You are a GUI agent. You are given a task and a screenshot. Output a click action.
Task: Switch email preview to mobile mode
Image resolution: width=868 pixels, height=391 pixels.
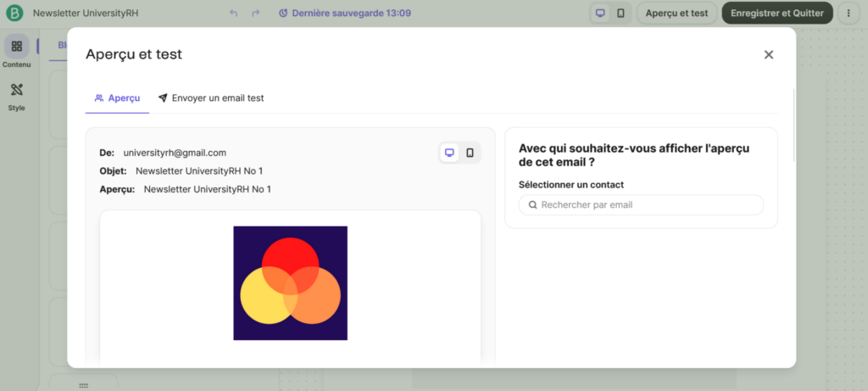click(x=470, y=153)
